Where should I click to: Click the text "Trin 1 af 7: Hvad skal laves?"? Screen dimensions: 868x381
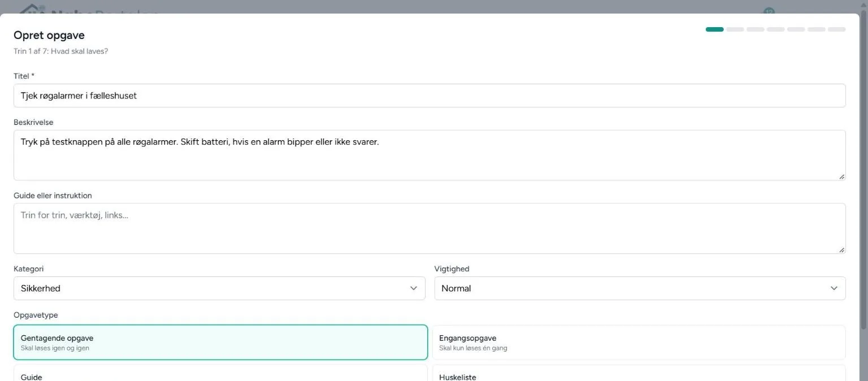pyautogui.click(x=60, y=51)
